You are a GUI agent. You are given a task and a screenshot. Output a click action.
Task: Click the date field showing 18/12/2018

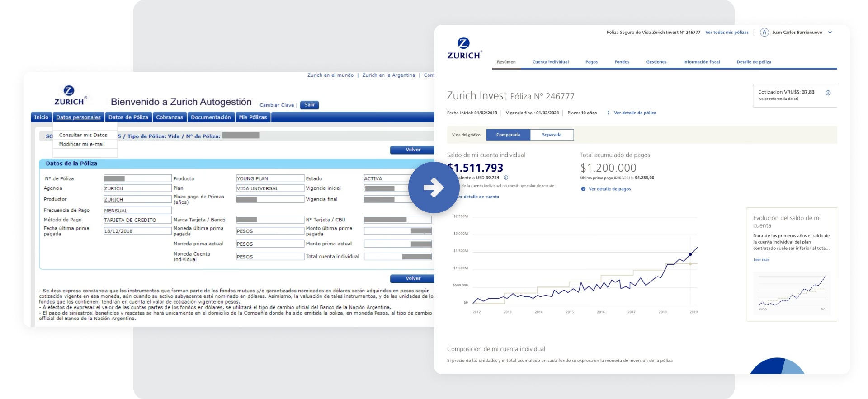point(137,231)
